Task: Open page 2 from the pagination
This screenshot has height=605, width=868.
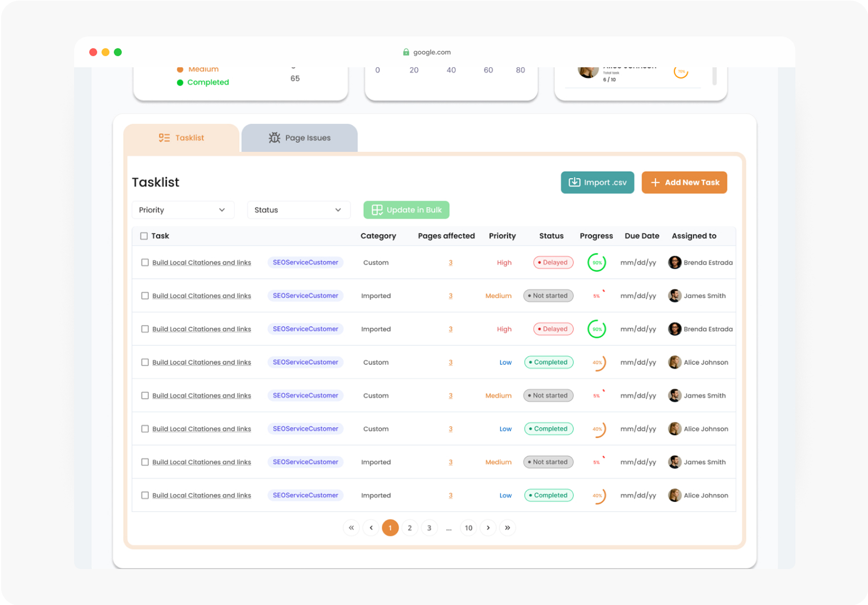Action: (410, 528)
